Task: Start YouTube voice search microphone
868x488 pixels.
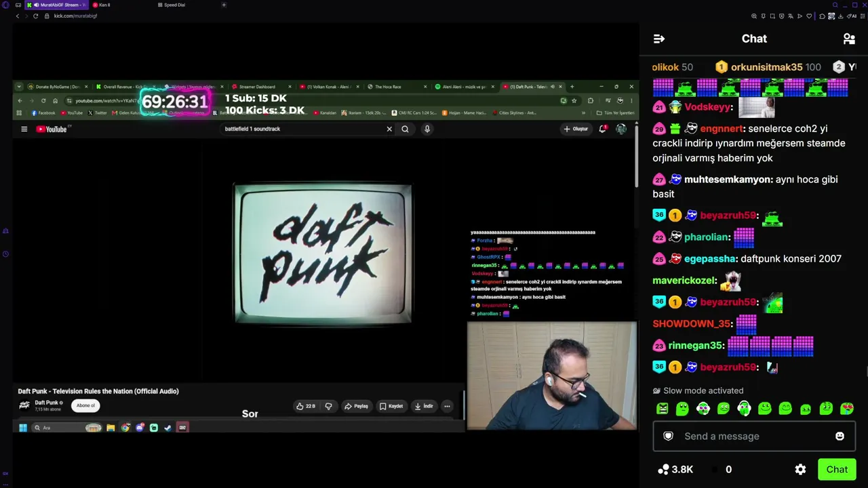Action: (x=427, y=129)
